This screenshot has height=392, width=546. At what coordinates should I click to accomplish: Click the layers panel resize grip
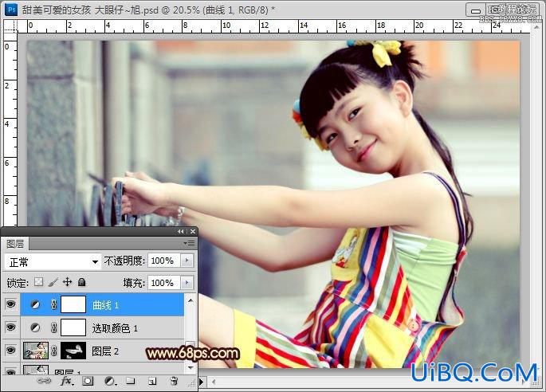pos(192,384)
